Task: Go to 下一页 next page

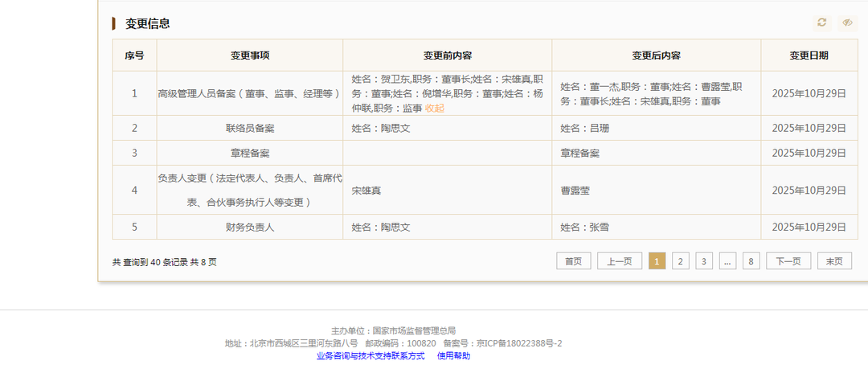Action: tap(788, 260)
